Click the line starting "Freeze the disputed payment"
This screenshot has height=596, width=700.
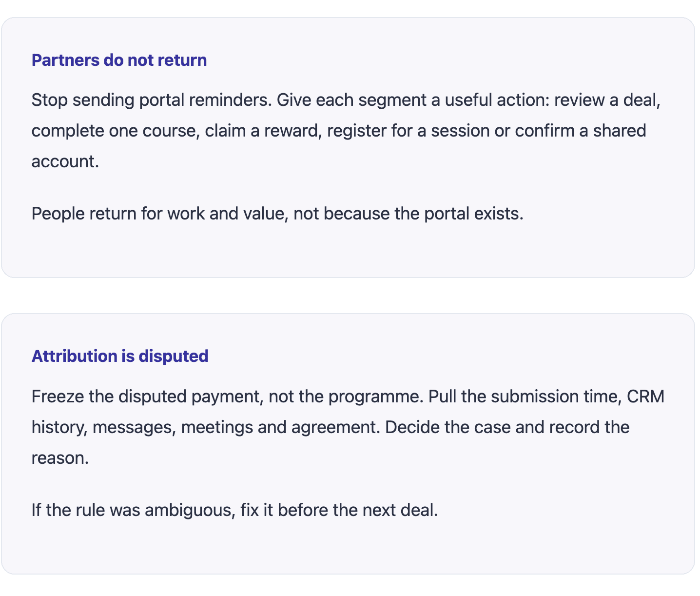348,397
